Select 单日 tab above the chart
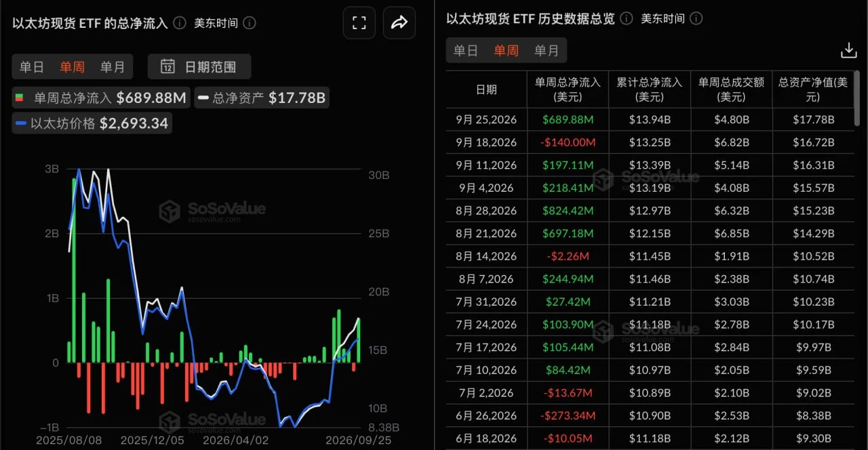 [32, 66]
